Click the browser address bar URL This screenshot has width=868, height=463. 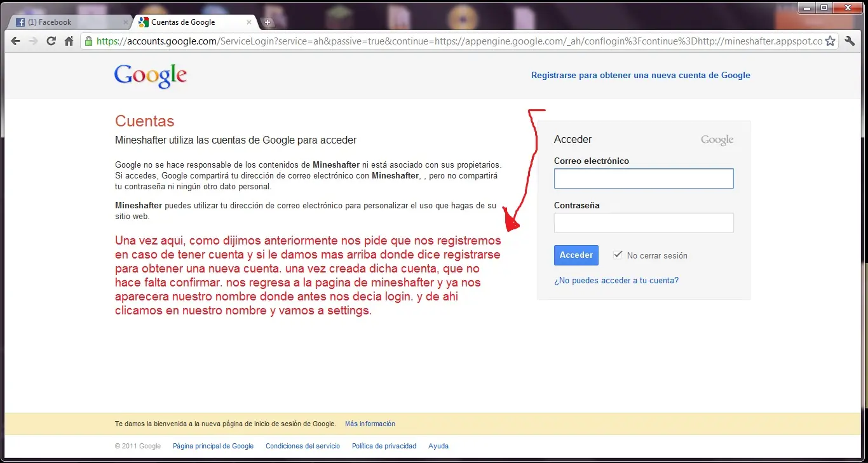pyautogui.click(x=459, y=41)
